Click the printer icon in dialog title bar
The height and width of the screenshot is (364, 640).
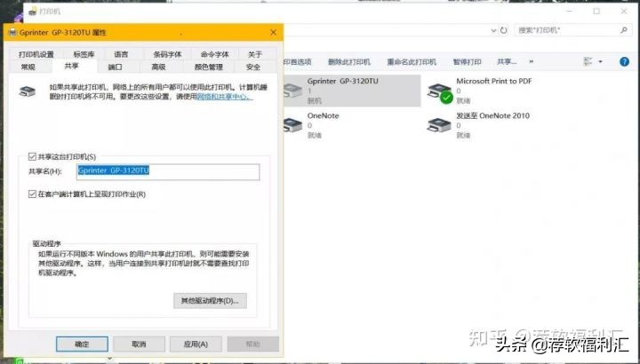tap(12, 33)
